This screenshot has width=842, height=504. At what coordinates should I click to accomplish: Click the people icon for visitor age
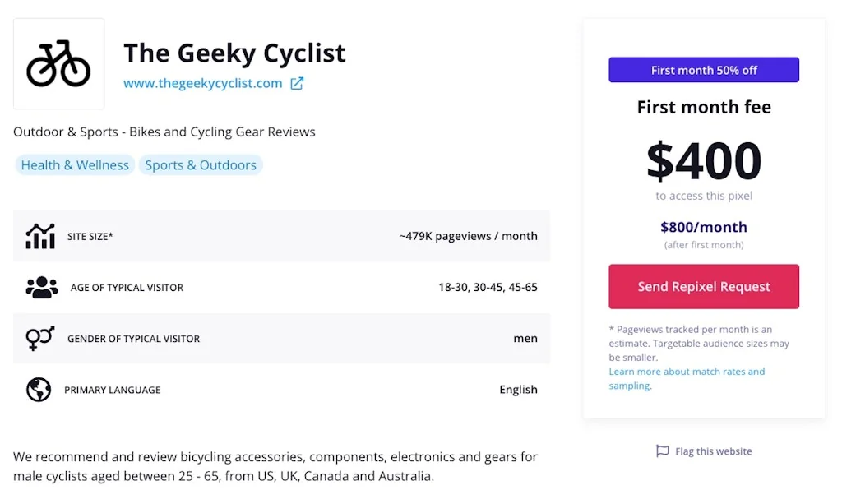click(42, 287)
